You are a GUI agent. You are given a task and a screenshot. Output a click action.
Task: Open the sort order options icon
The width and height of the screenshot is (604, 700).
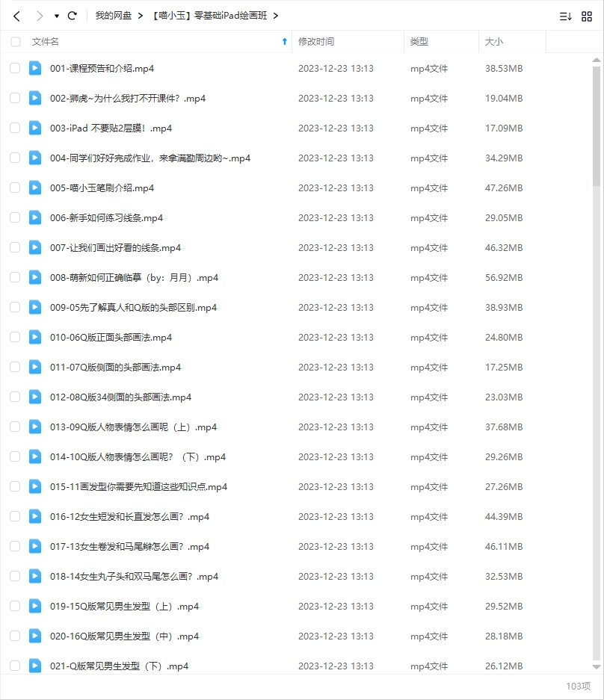click(x=566, y=16)
